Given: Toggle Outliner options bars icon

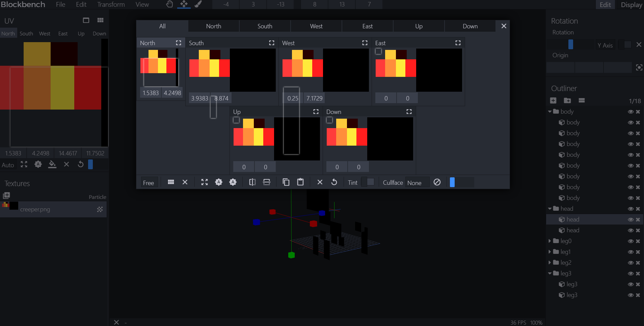Looking at the screenshot, I should click(x=582, y=100).
